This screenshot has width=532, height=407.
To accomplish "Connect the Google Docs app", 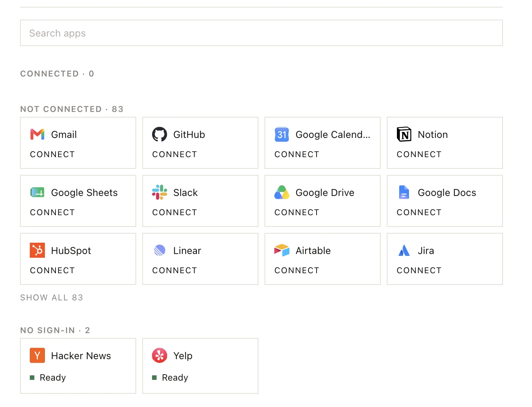I will pos(419,213).
